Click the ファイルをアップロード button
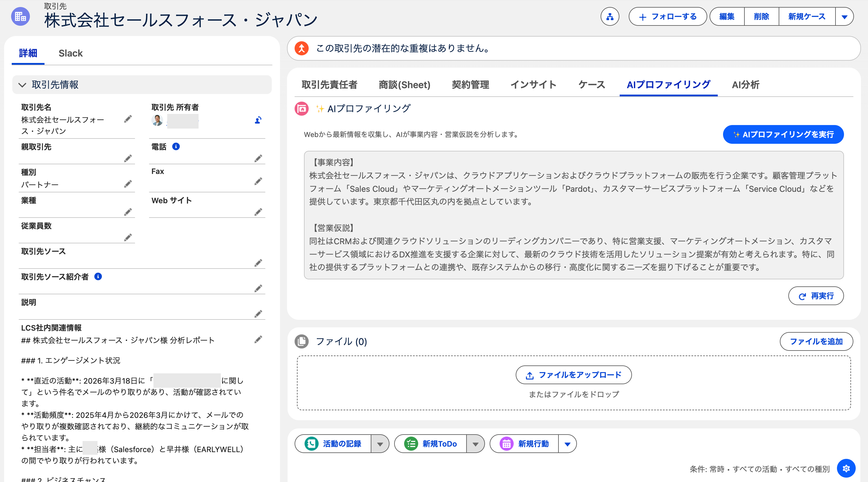Viewport: 868px width, 482px height. [x=573, y=375]
